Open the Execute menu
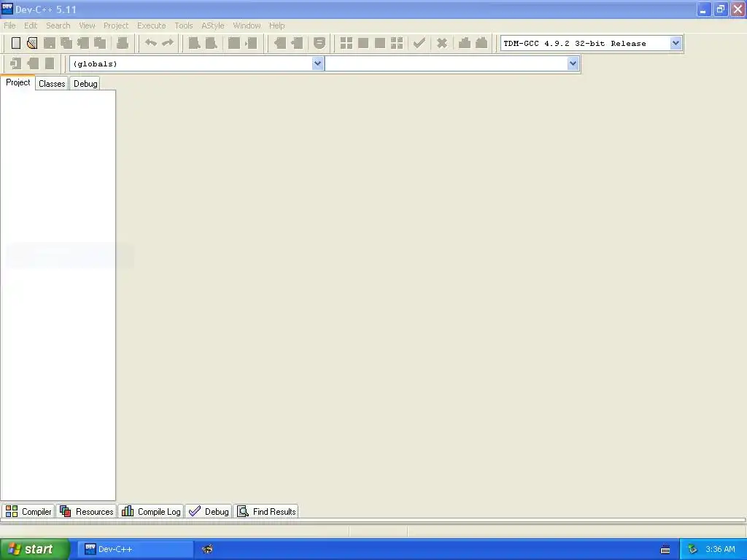Screen dimensions: 747x560 coord(152,26)
